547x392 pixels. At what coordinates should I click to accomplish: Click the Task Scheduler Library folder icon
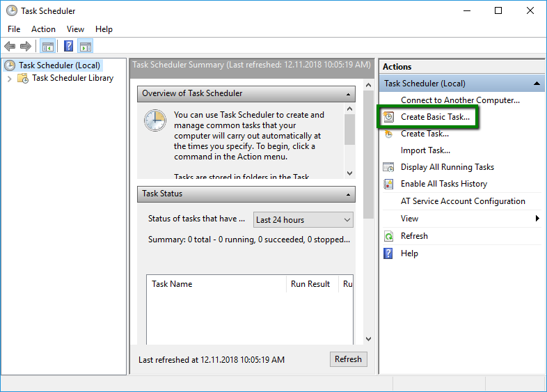pos(23,78)
